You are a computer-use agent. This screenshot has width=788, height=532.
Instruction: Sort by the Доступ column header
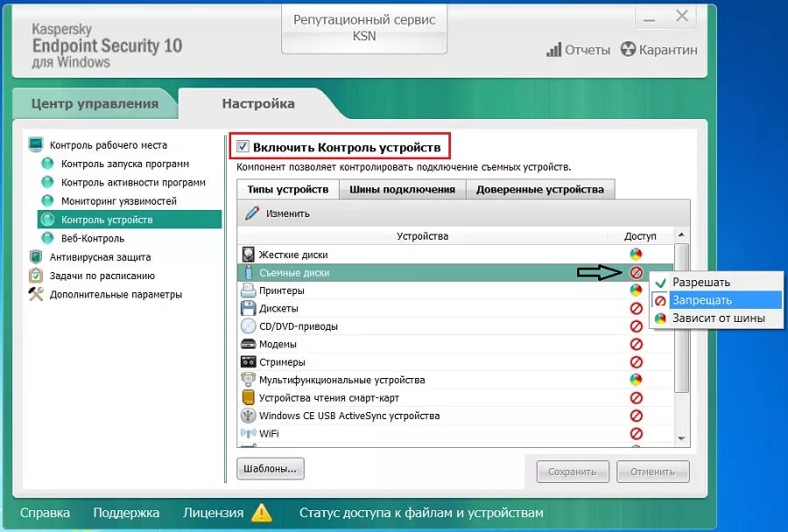pos(640,236)
